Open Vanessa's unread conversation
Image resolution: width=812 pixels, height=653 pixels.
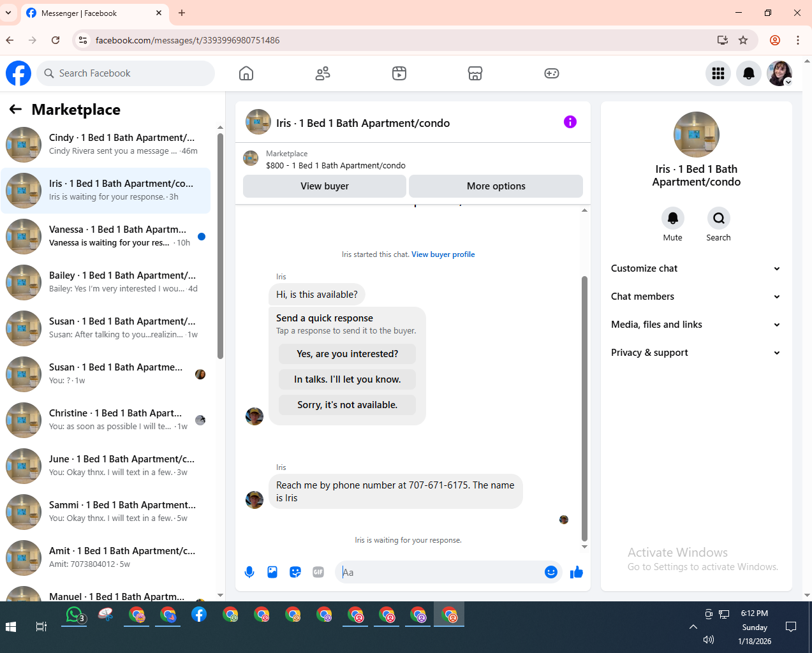pos(106,237)
